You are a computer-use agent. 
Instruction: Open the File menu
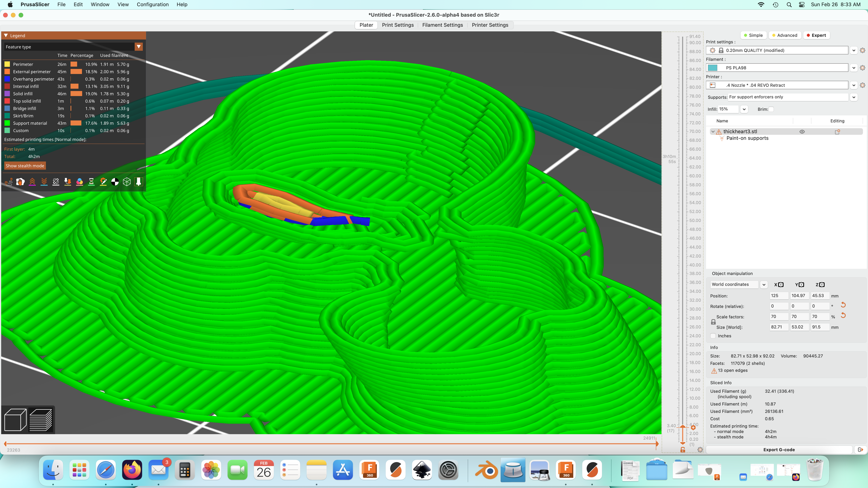coord(61,4)
